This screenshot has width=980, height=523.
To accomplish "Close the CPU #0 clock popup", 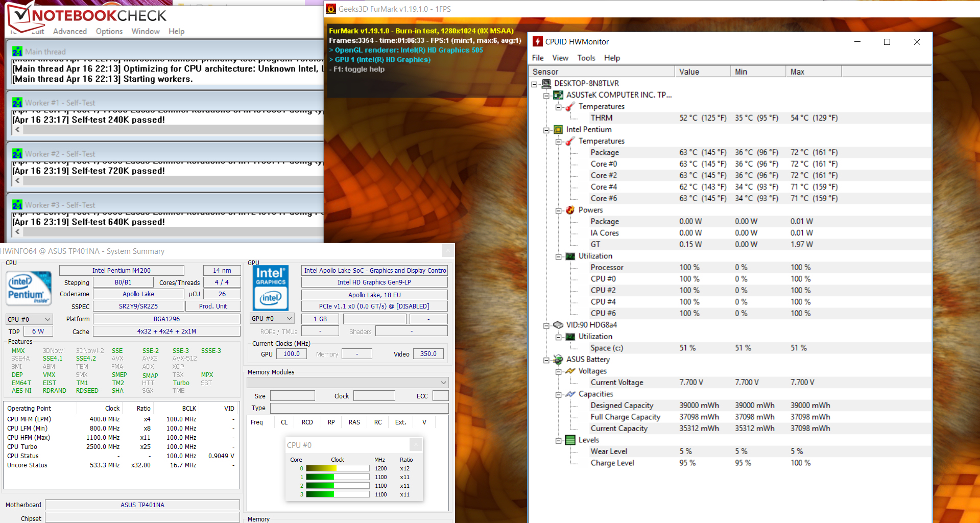I will pyautogui.click(x=416, y=445).
